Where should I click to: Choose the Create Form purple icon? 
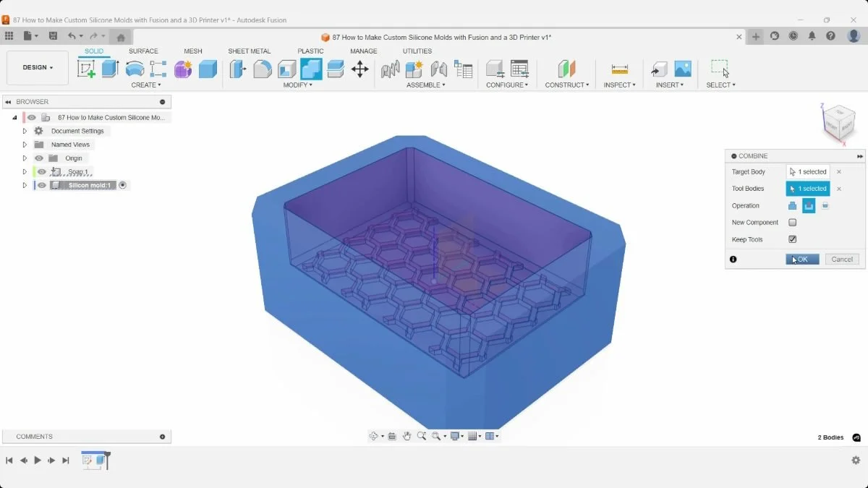tap(183, 69)
